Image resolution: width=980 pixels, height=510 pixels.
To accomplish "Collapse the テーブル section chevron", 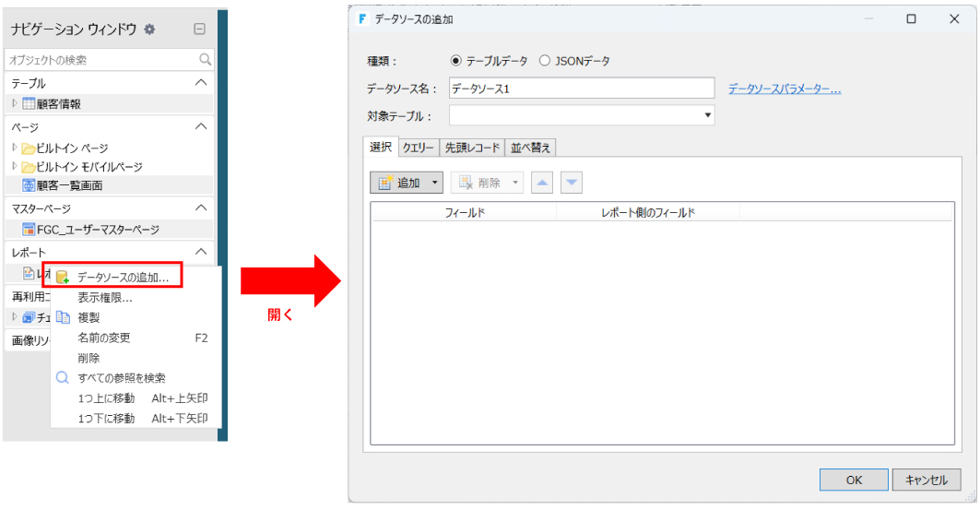I will pyautogui.click(x=201, y=83).
